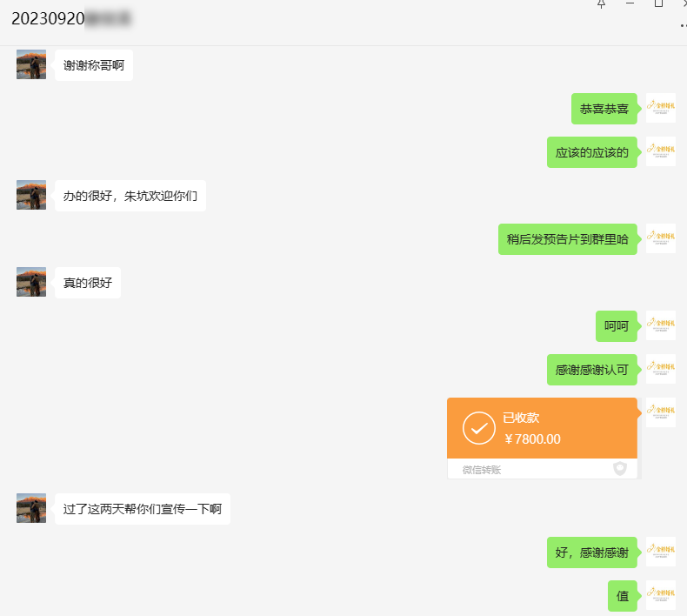Click logo avatar next to 应该的应该的 bubble
The width and height of the screenshot is (687, 616).
661,151
